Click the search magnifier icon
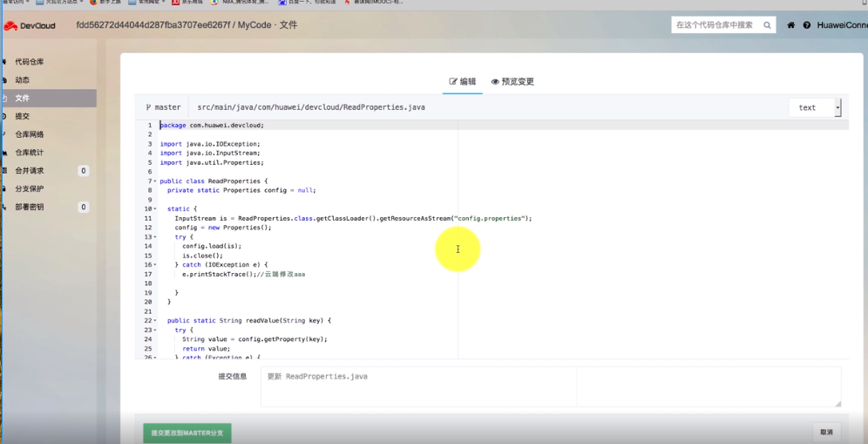868x444 pixels. coord(767,25)
